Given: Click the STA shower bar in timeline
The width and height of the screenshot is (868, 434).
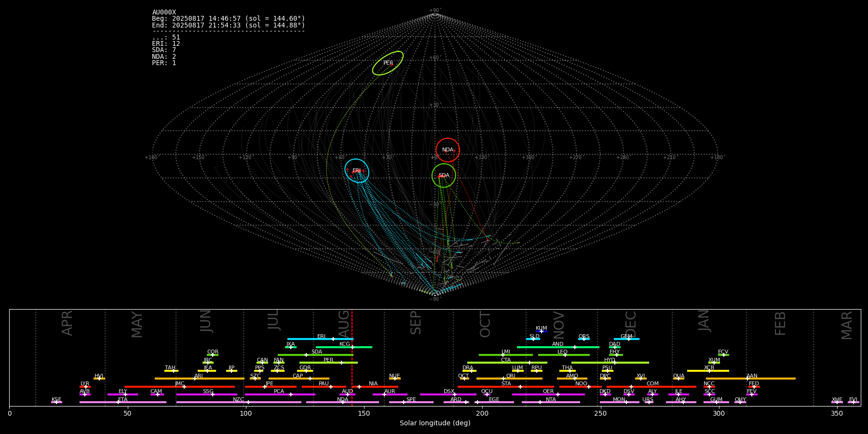Looking at the screenshot, I should point(506,387).
